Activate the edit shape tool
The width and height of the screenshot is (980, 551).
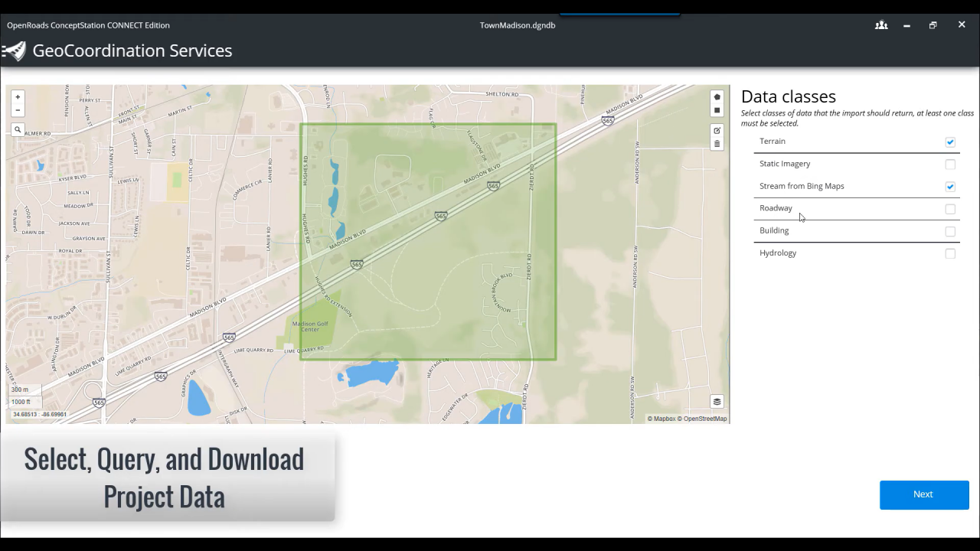[717, 130]
